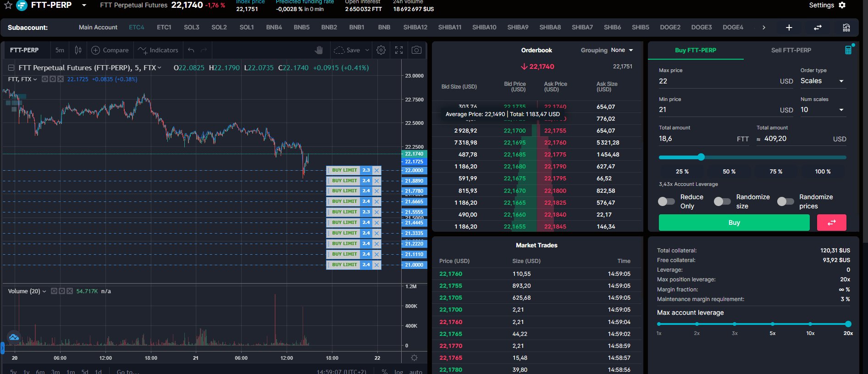Image resolution: width=868 pixels, height=374 pixels.
Task: Cancel the buy limit order at 21.8890
Action: click(x=376, y=181)
